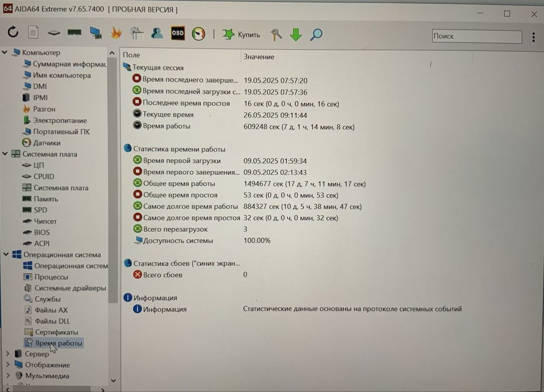Screen dimensions: 544x392
Task: Select the Чипсет tree item
Action: click(40, 221)
